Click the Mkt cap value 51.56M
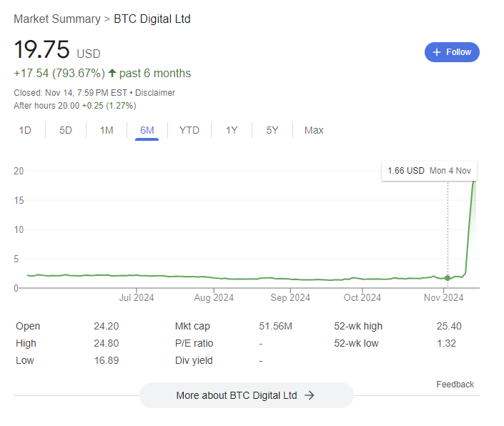 click(275, 326)
